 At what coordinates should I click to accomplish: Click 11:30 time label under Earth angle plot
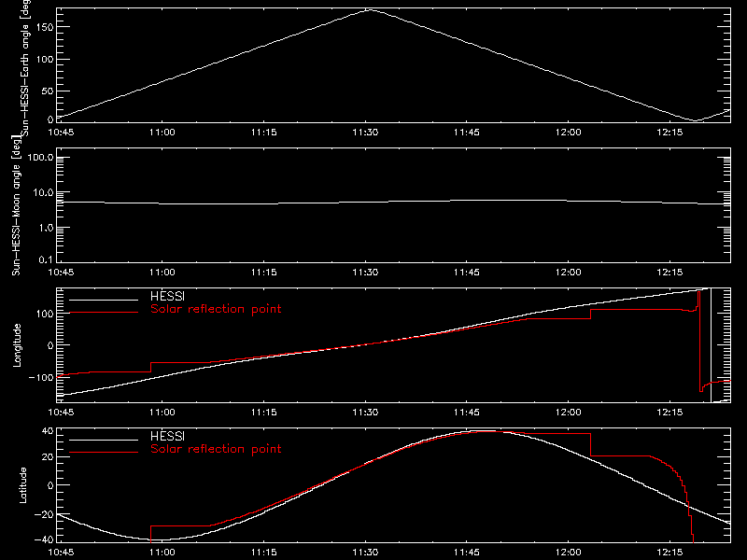coord(365,133)
